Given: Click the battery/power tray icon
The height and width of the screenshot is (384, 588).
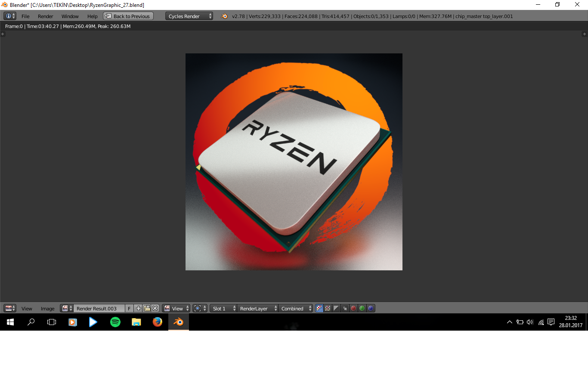Looking at the screenshot, I should (x=520, y=322).
